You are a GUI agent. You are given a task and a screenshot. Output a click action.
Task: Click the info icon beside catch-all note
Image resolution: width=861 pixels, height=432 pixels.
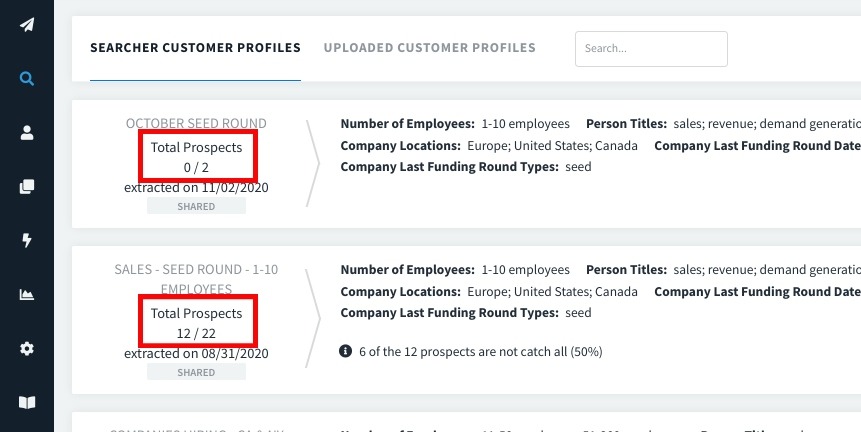pyautogui.click(x=345, y=351)
